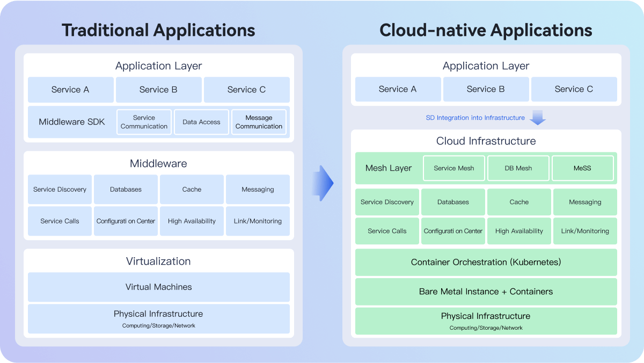
Task: Click SD Integration into Infrastructure blue text
Action: coord(475,118)
